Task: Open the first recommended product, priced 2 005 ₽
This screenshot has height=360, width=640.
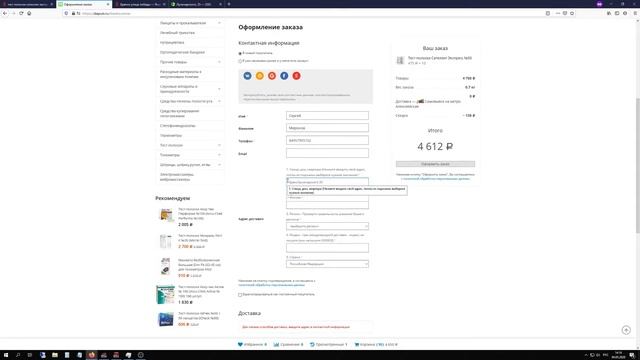Action: (200, 213)
